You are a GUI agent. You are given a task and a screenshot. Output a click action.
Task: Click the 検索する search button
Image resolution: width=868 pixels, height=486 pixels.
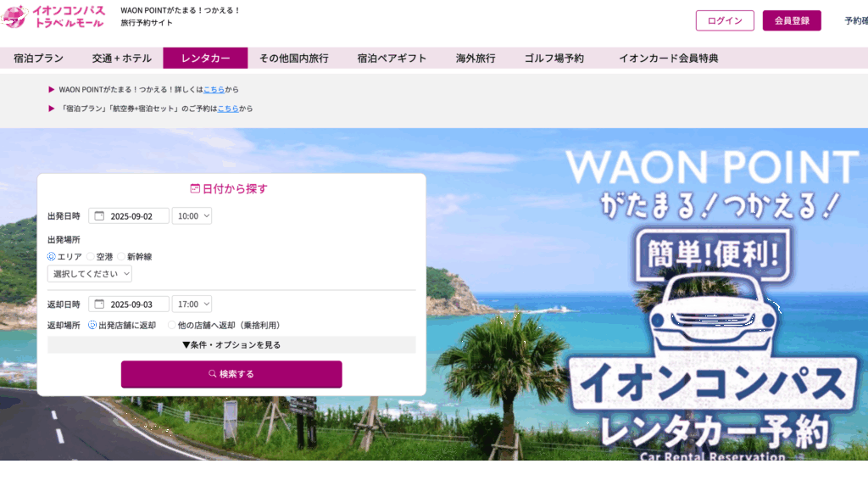[231, 374]
